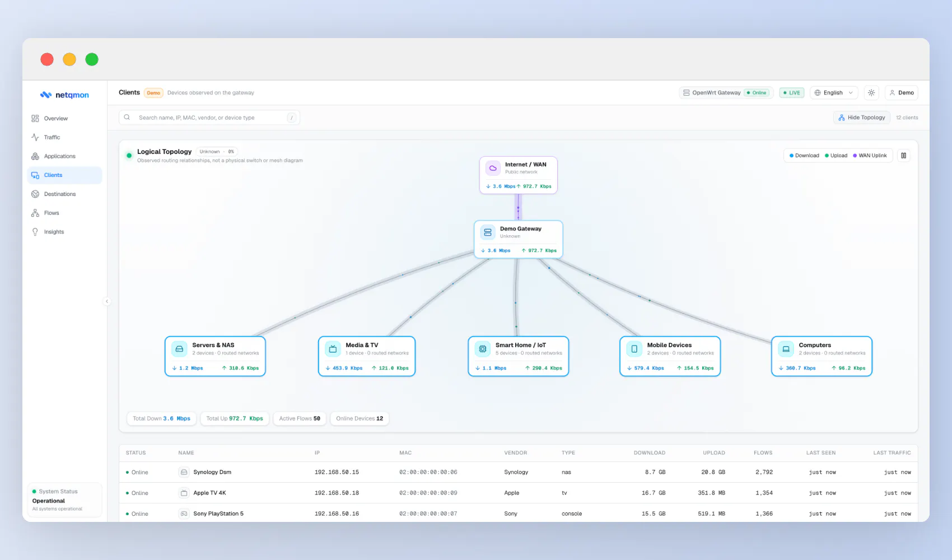Focus the client search field

coord(209,118)
